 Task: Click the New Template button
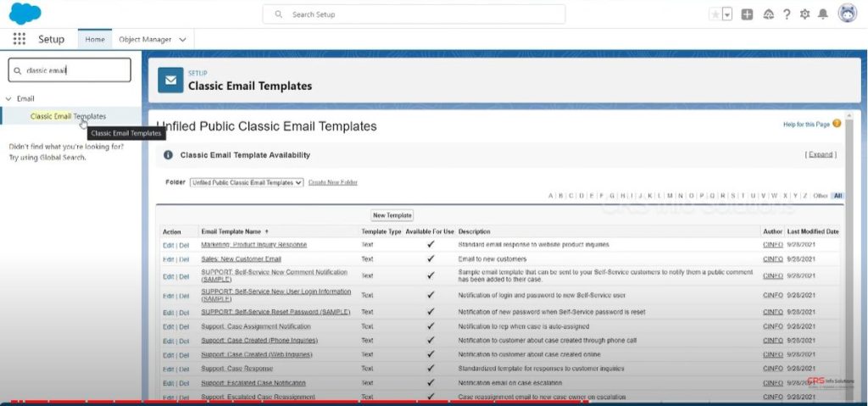392,215
